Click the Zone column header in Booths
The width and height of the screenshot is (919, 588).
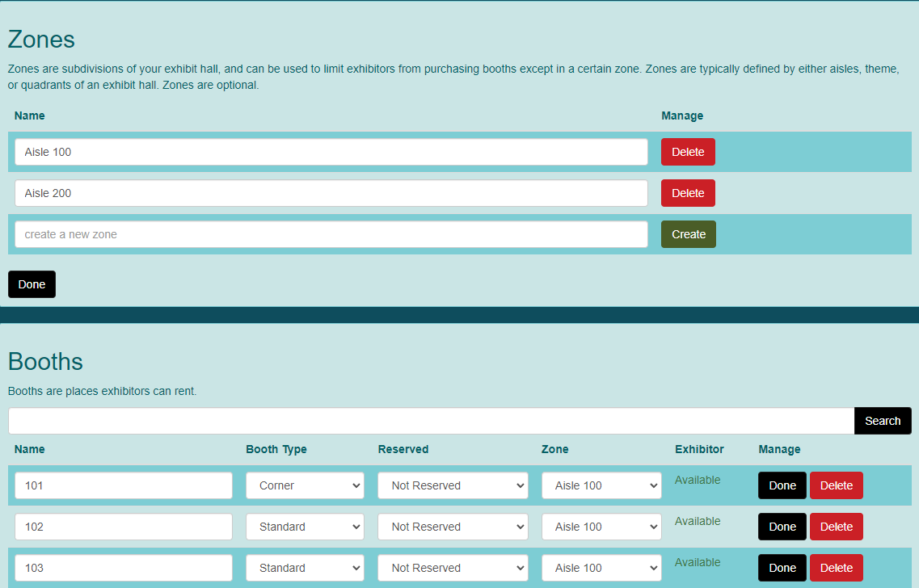tap(555, 449)
